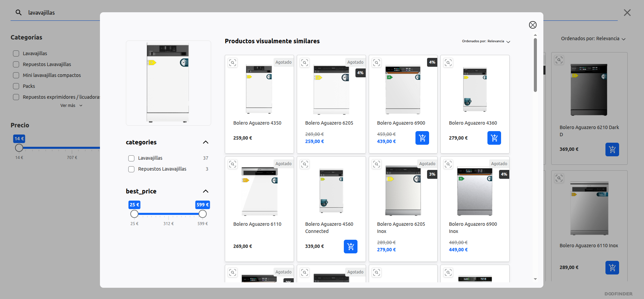
Task: Click visual search icon on Bolero Aguazero 6110
Action: point(233,164)
